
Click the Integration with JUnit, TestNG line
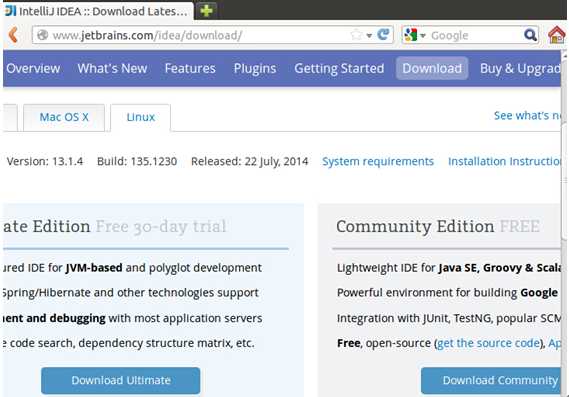click(449, 318)
